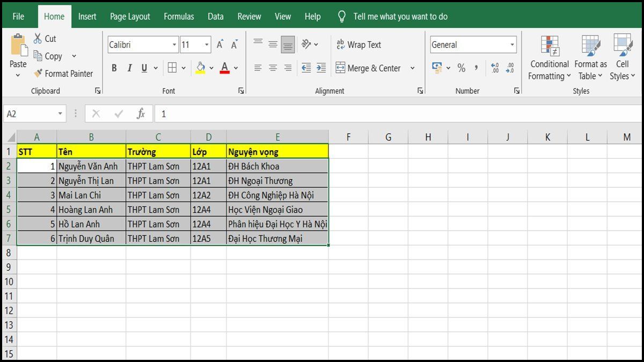Click header cell Nguyện vọng

[x=277, y=152]
